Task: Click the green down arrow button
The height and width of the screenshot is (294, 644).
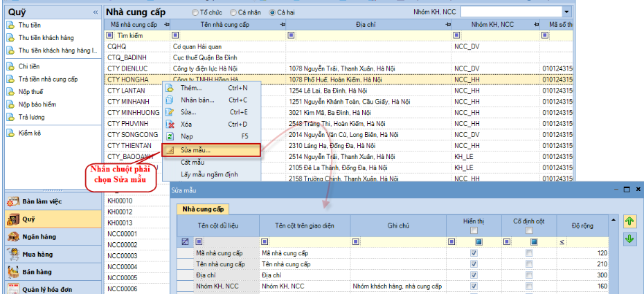Action: (629, 239)
